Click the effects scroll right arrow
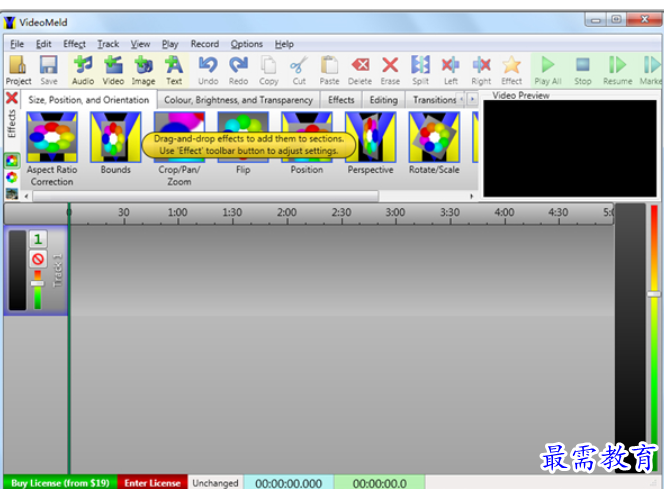The width and height of the screenshot is (664, 489). tap(471, 196)
